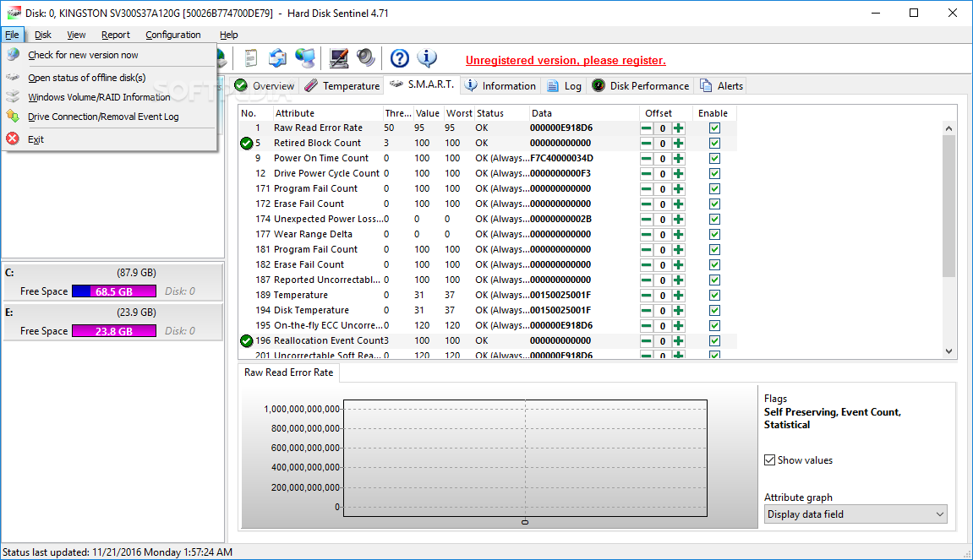Open the Configuration menu
Viewport: 973px width, 560px height.
(x=173, y=35)
